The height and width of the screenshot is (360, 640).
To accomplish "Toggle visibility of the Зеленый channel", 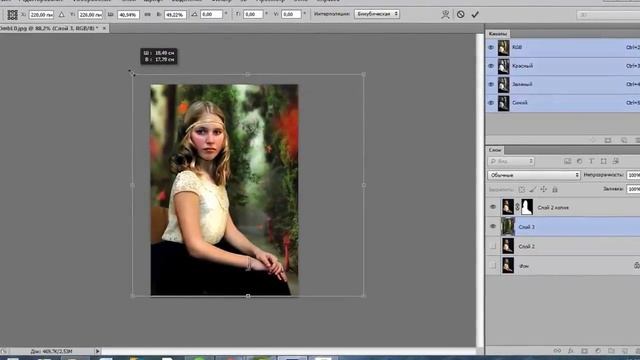I will click(491, 84).
